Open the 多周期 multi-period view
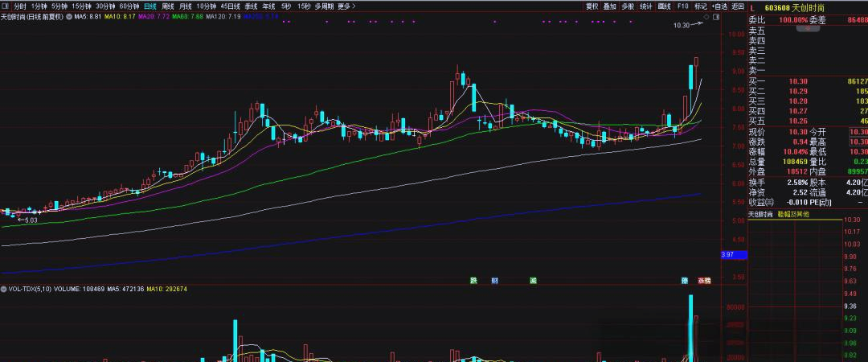The image size is (868, 362). pos(325,6)
